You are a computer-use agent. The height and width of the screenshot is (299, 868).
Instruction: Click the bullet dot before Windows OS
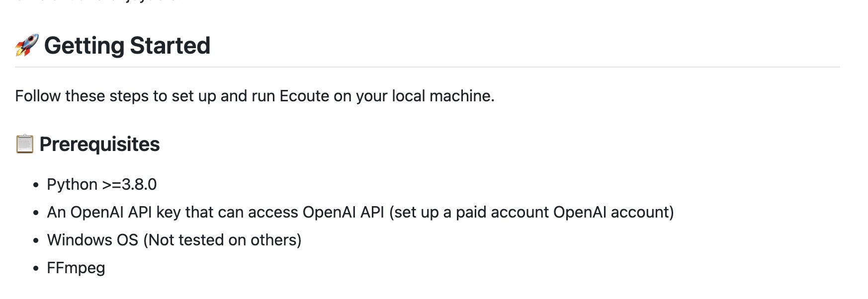(x=36, y=241)
